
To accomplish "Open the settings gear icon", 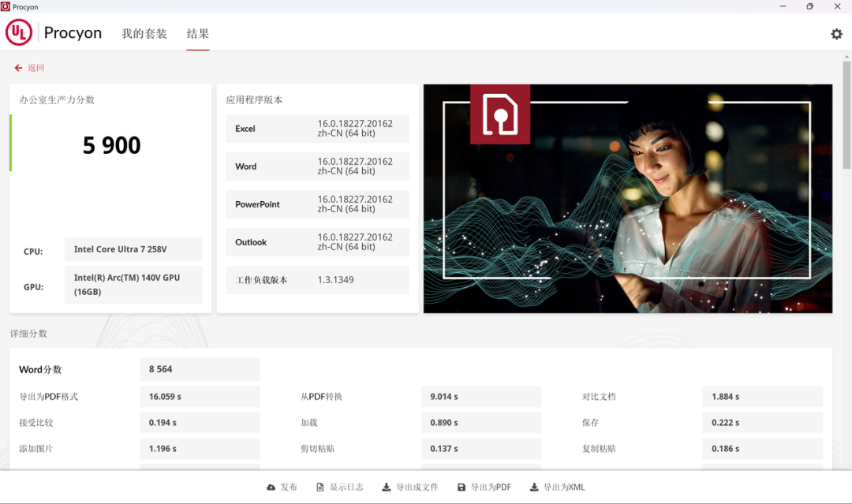I will [x=836, y=34].
